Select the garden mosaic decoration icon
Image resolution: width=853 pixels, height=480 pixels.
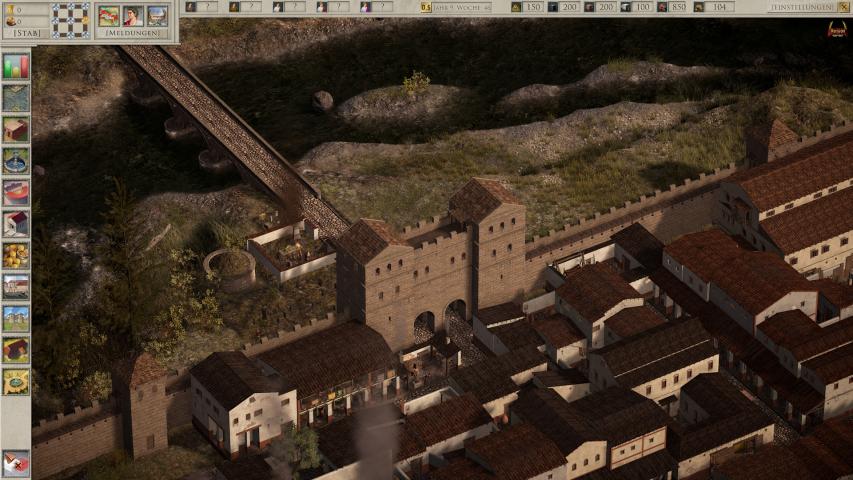16,381
